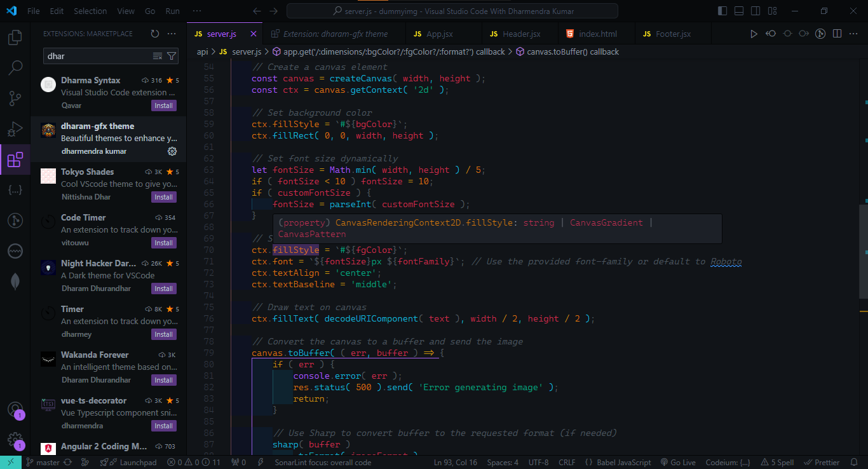The width and height of the screenshot is (868, 469).
Task: Open gear settings for dharam-gfx theme
Action: 172,151
